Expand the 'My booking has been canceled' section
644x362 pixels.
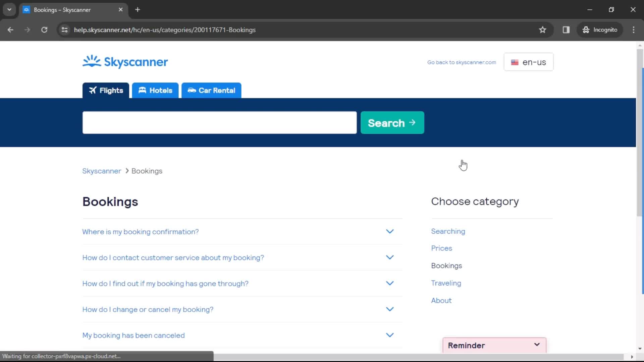389,335
